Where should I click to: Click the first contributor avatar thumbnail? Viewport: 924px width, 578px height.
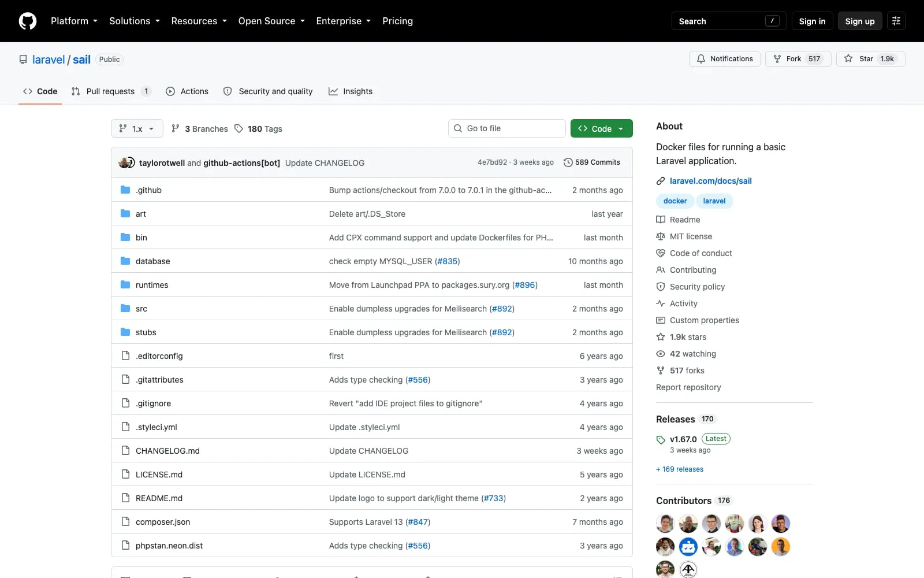click(665, 523)
